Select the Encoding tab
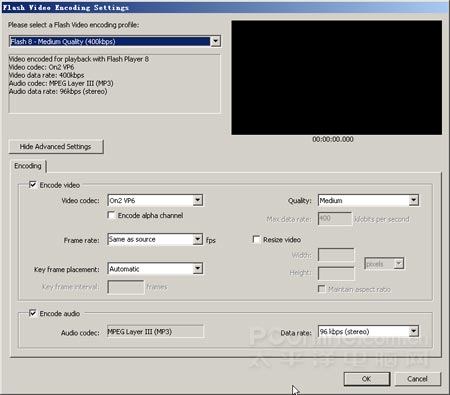 click(x=28, y=166)
